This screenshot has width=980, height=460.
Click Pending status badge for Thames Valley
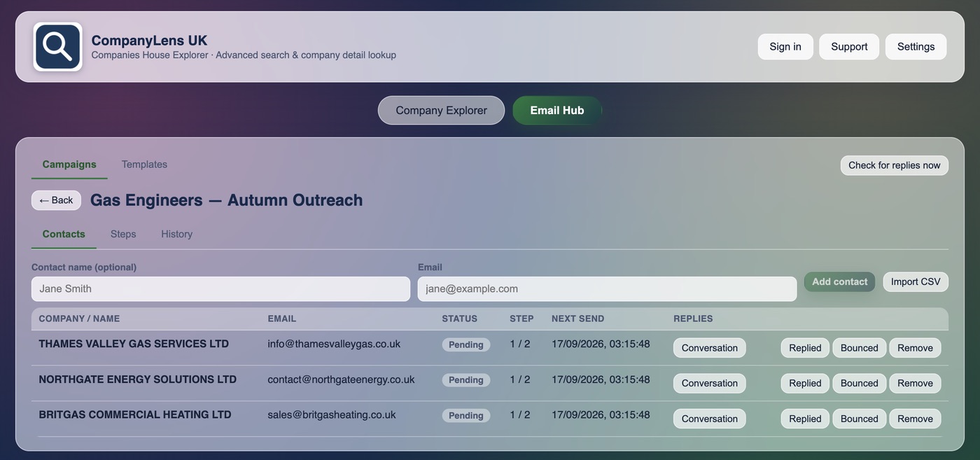(466, 344)
